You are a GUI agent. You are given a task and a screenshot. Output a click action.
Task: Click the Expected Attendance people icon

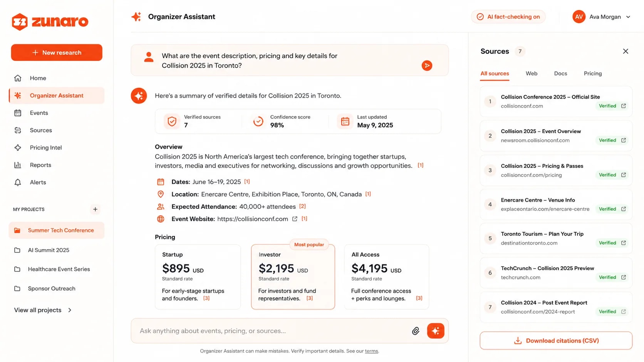pos(161,207)
